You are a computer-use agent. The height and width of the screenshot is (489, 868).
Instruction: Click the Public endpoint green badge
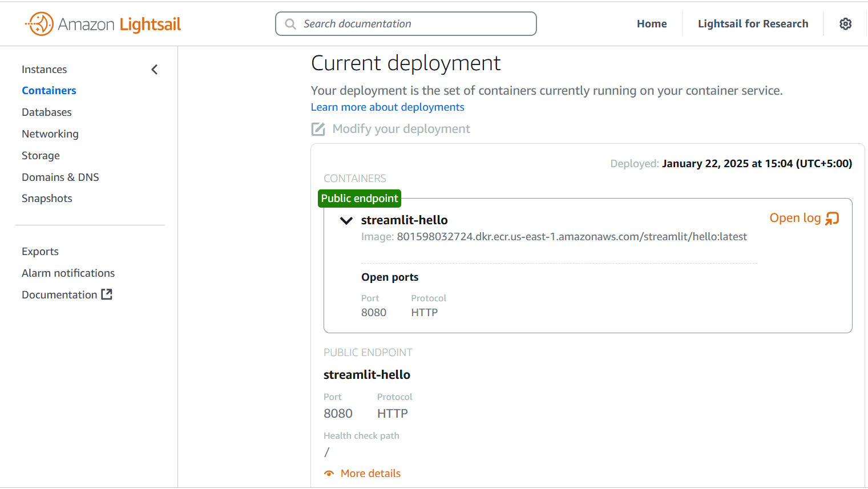click(360, 199)
